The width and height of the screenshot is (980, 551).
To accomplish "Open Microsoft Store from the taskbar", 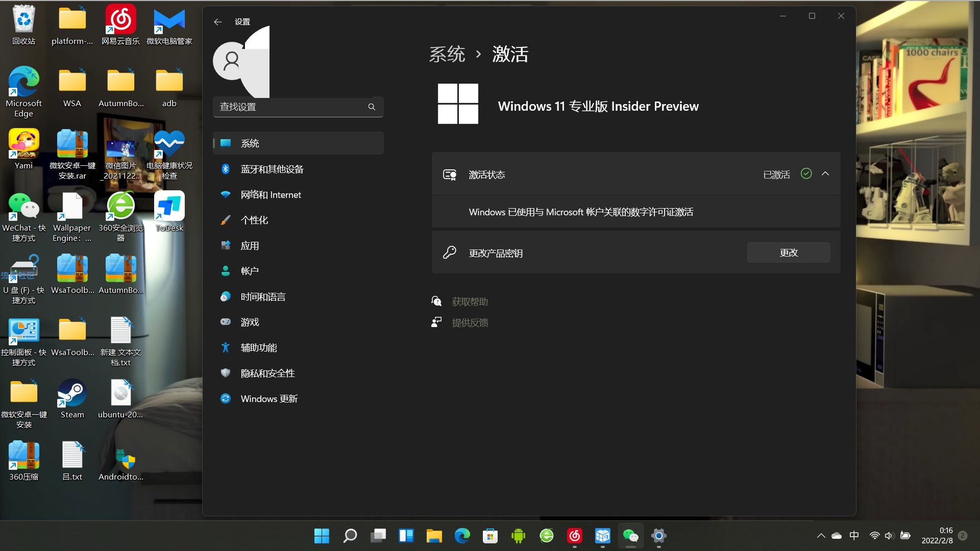I will tap(491, 536).
